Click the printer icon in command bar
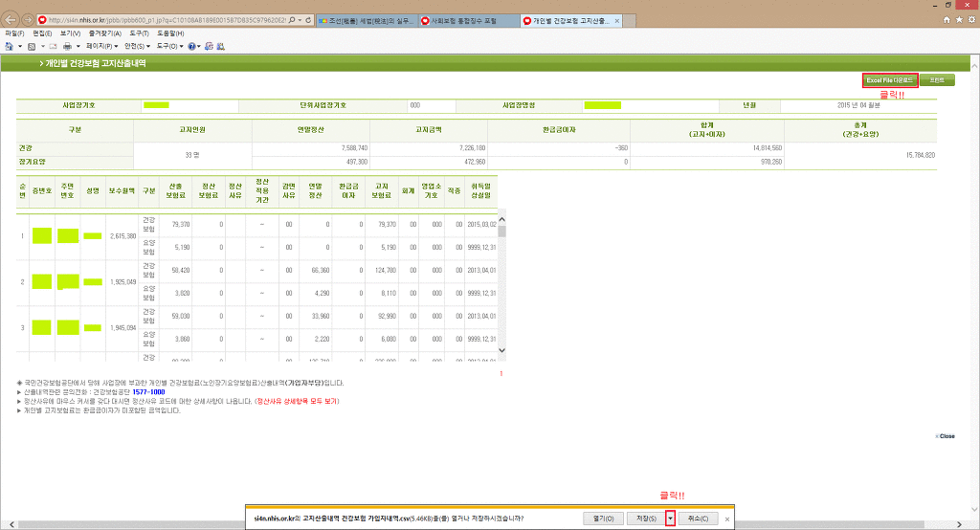Screen dimensions: 980x530 (66, 46)
